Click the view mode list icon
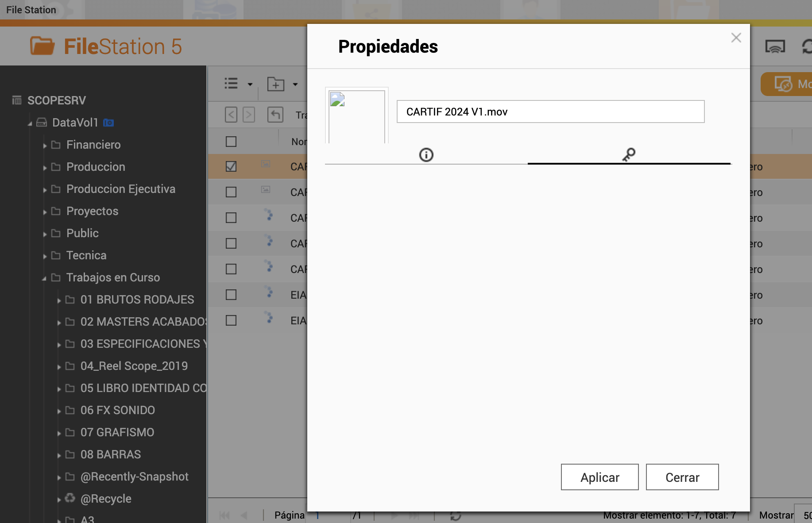Screen dimensions: 812x523 point(231,84)
